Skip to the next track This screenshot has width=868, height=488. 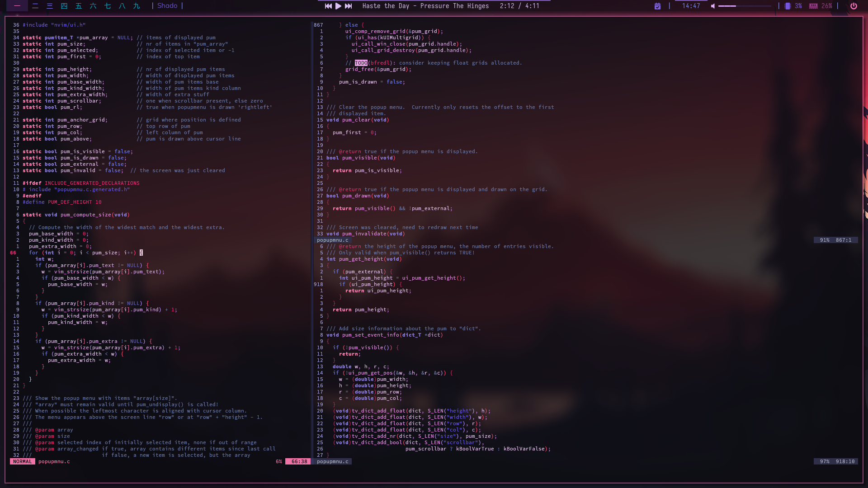point(348,6)
